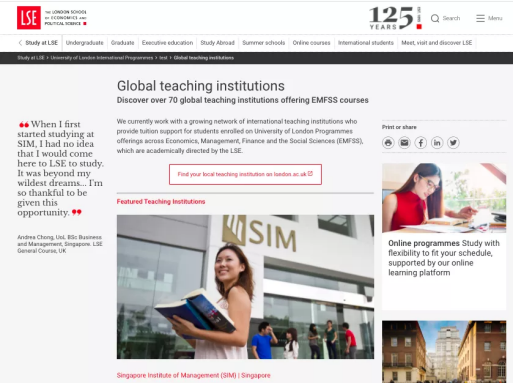
Task: Click University of London International Programmes breadcrumb
Action: tap(102, 58)
